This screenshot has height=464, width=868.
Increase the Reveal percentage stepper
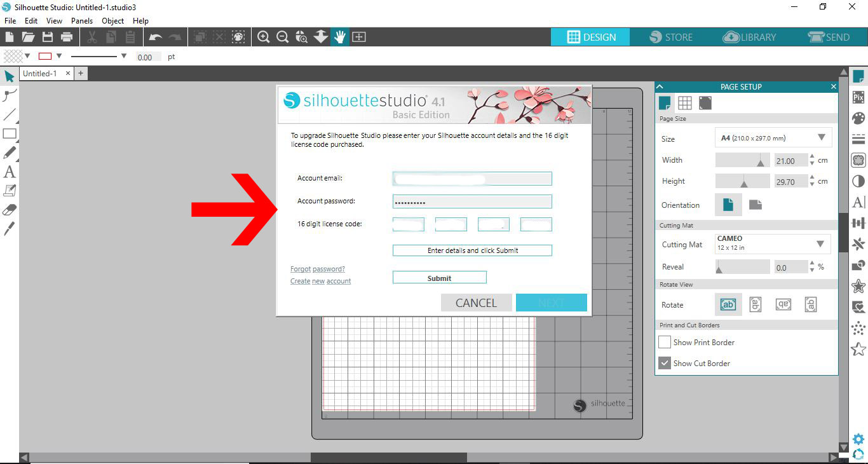[x=812, y=263]
